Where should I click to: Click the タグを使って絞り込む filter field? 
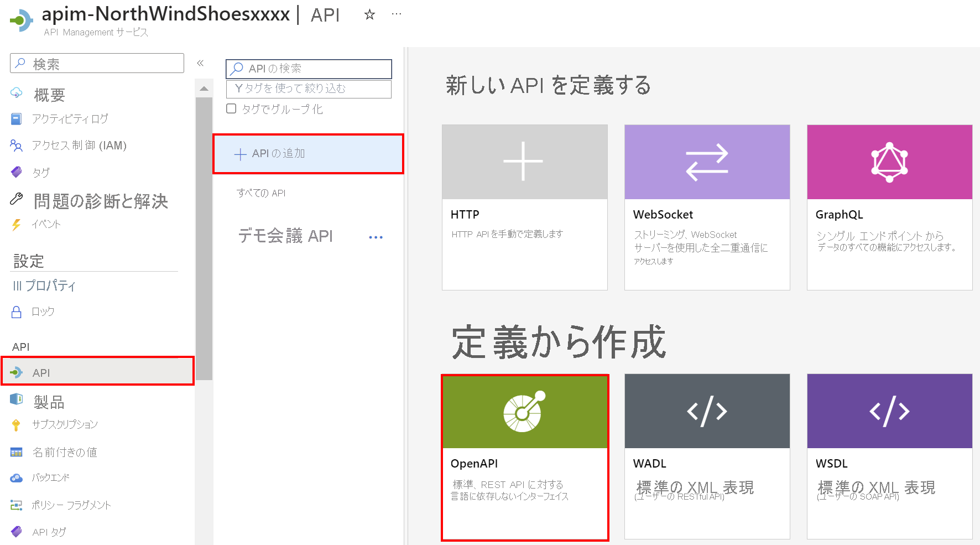(x=309, y=89)
